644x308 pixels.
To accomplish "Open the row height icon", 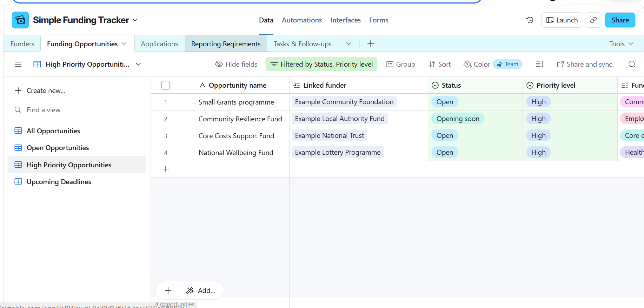I will pyautogui.click(x=539, y=64).
